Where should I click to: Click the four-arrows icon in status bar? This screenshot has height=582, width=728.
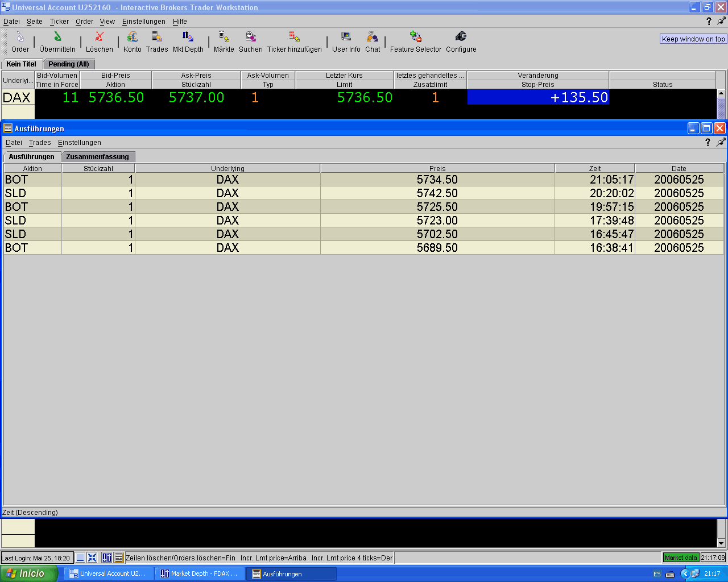tap(92, 558)
